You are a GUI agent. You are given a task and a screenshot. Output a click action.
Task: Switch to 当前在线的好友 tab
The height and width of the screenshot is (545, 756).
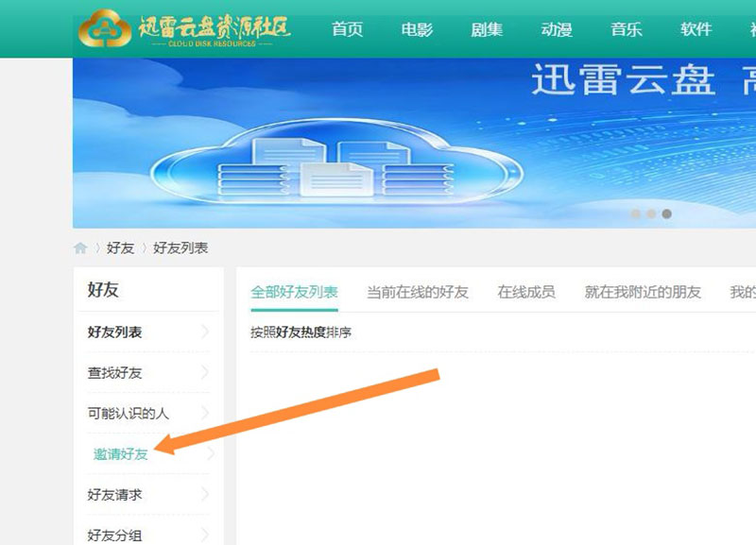(418, 292)
